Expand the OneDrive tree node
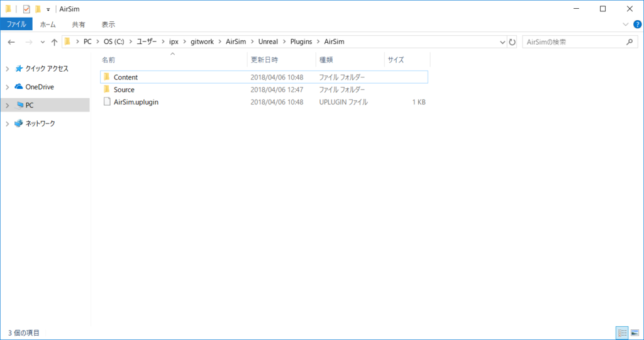 click(8, 87)
